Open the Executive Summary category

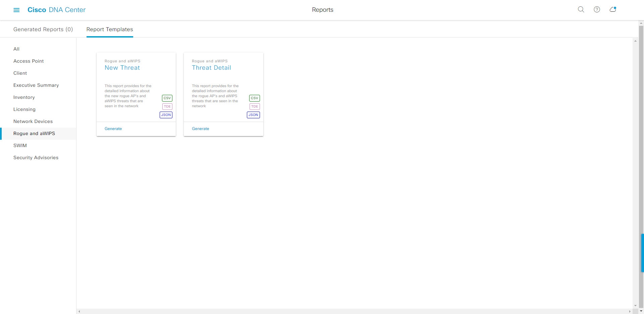point(36,85)
